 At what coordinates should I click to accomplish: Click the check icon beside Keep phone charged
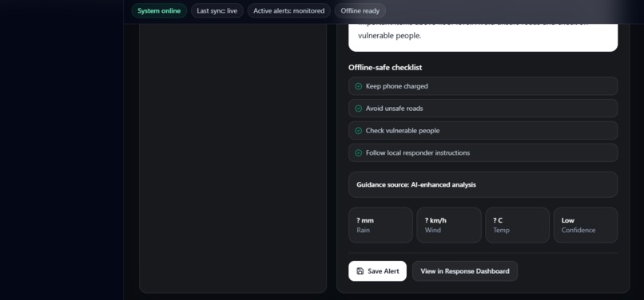tap(359, 86)
